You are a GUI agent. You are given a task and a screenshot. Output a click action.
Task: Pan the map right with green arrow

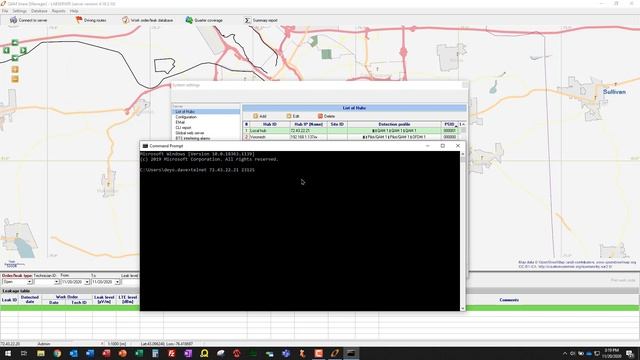23,50
